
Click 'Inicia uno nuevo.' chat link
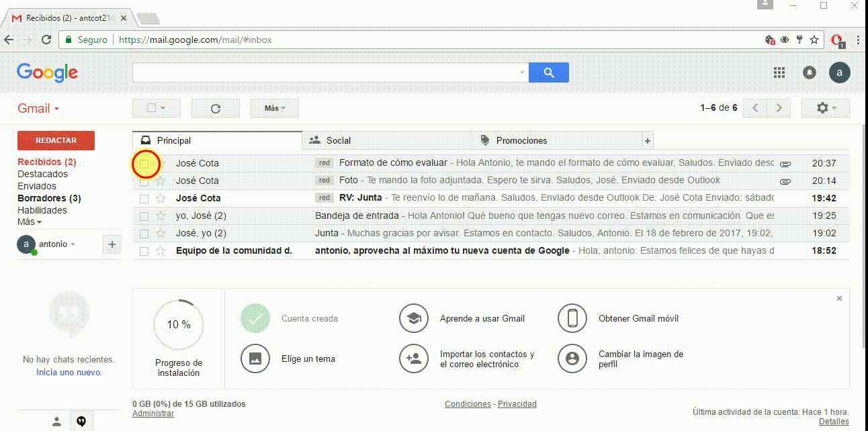(69, 372)
